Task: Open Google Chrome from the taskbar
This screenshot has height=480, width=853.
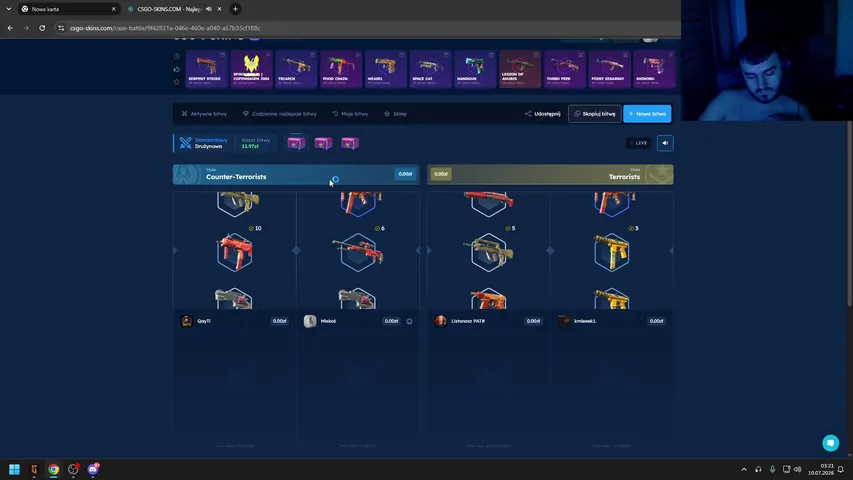Action: (53, 469)
